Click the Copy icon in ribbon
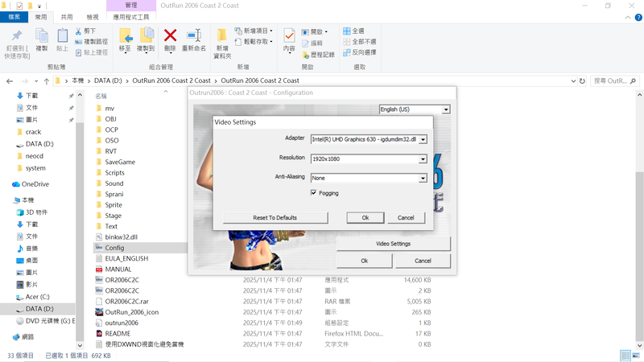Image resolution: width=644 pixels, height=362 pixels. point(42,35)
